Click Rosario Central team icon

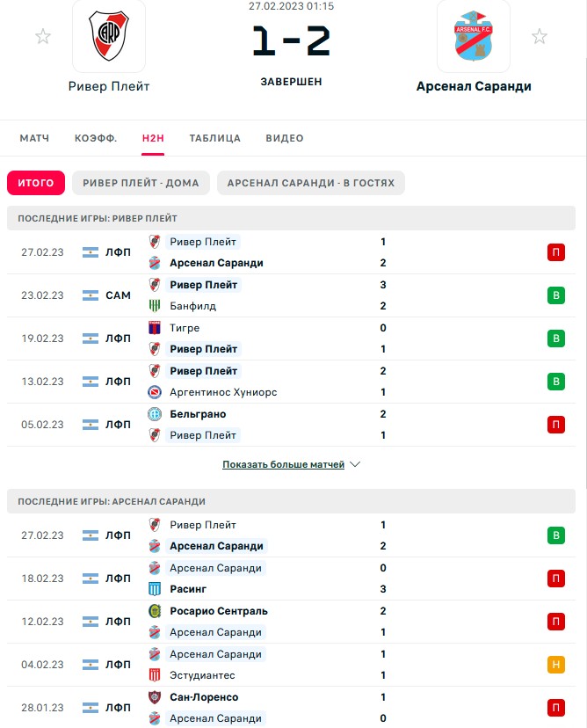click(x=155, y=611)
